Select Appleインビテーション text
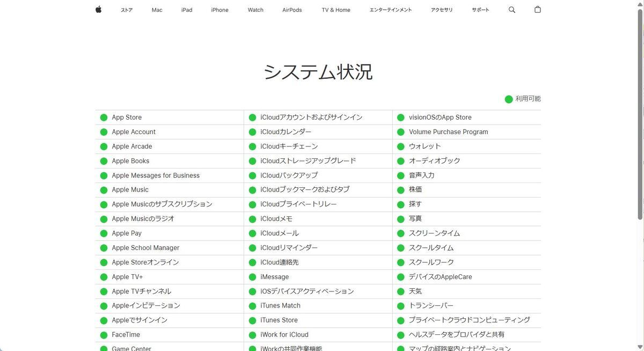644x351 pixels. click(x=146, y=306)
